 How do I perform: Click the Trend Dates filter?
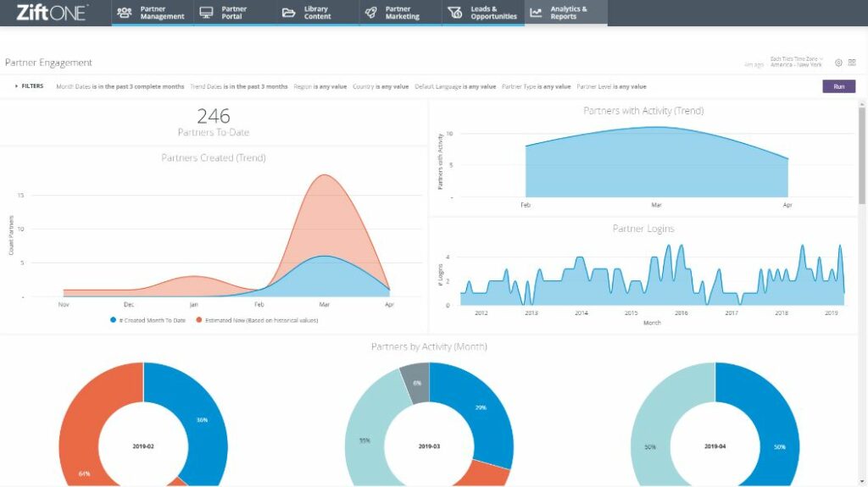coord(238,86)
